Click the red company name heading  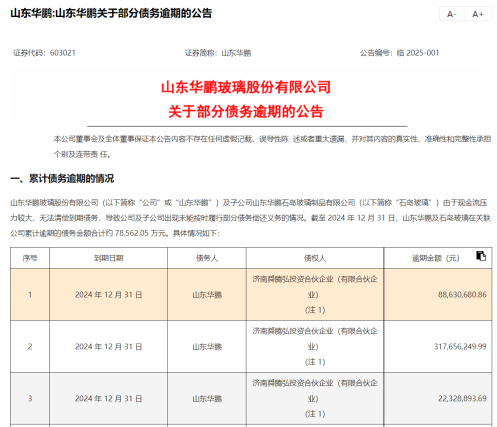click(246, 87)
